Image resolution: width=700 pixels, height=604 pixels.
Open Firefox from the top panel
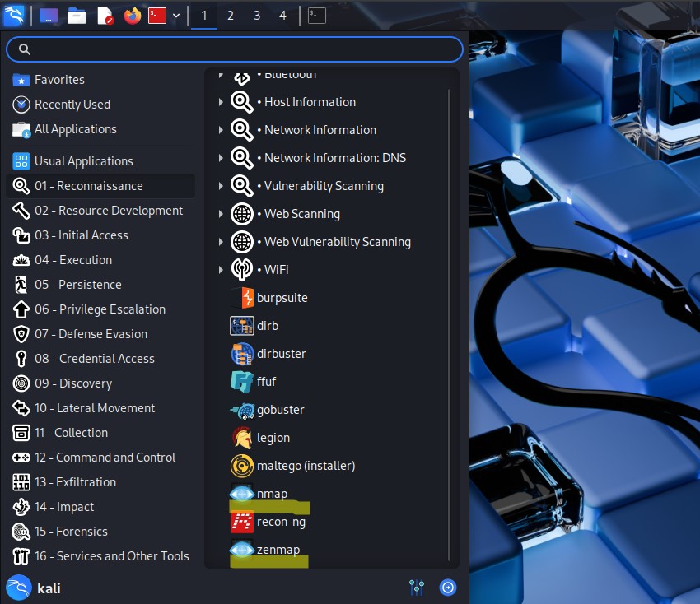[133, 16]
